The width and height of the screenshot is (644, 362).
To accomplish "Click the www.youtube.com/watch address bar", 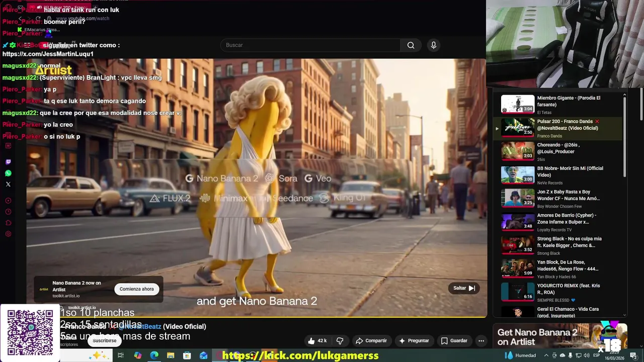I will 83,19.
